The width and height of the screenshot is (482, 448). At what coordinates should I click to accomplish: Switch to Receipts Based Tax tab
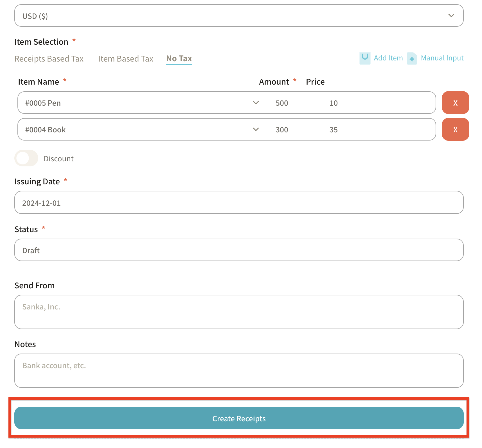point(49,59)
